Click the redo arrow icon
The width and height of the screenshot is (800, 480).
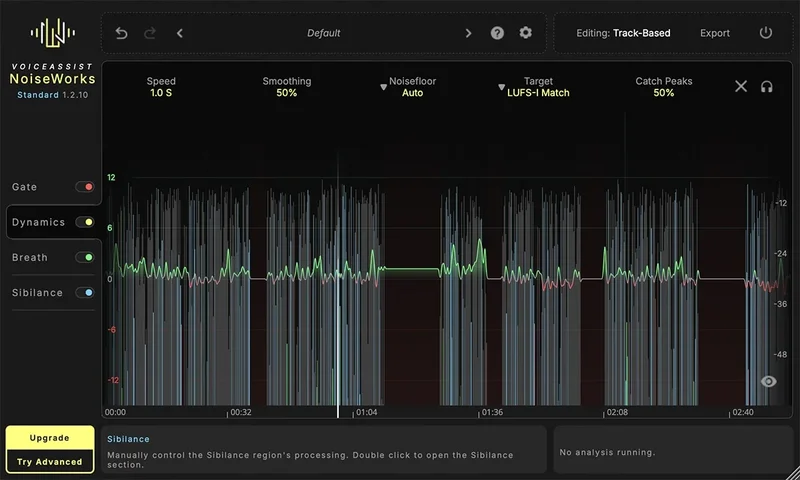(149, 33)
